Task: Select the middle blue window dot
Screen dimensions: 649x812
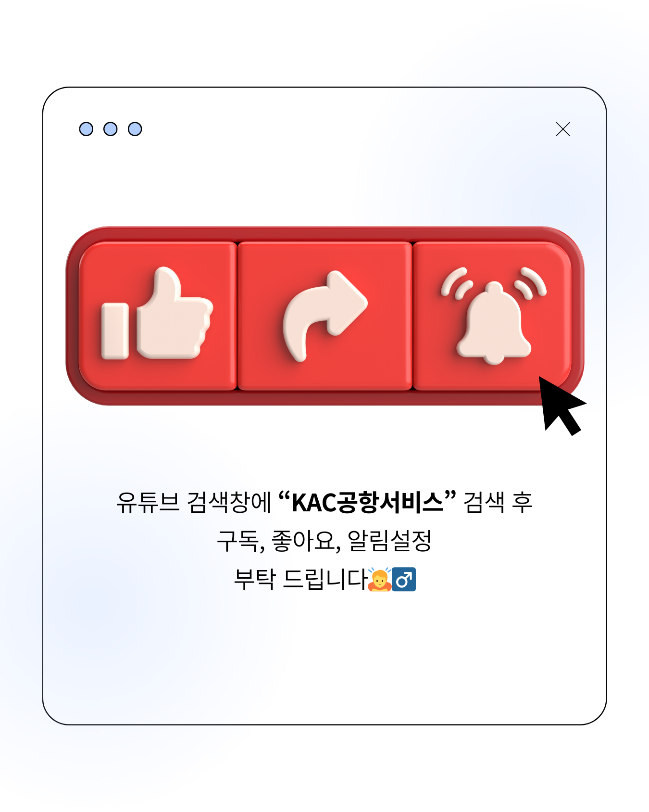Action: tap(111, 129)
